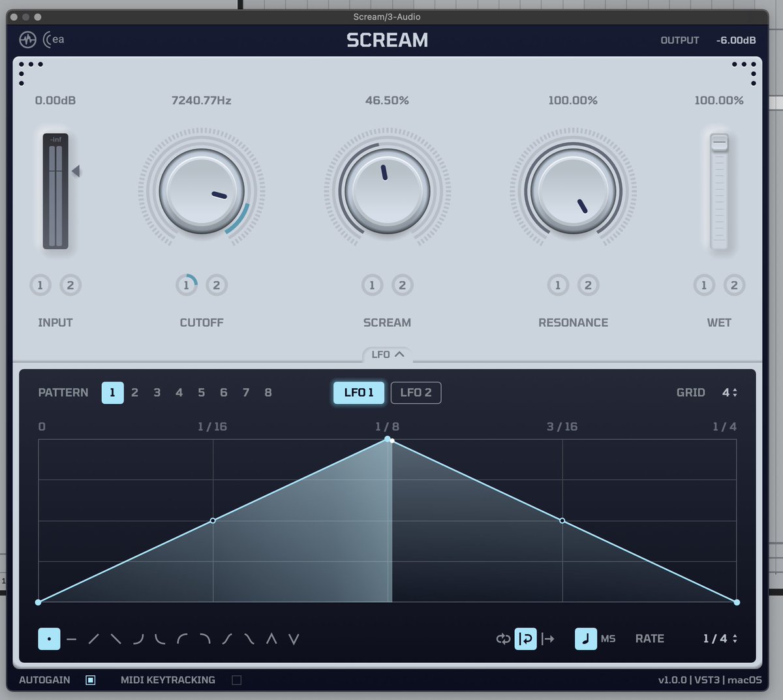
Task: Click the Input level meter
Action: click(55, 191)
